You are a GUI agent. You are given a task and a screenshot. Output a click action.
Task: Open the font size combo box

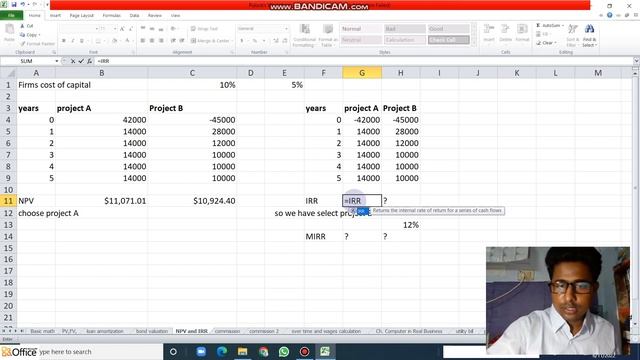tap(108, 29)
